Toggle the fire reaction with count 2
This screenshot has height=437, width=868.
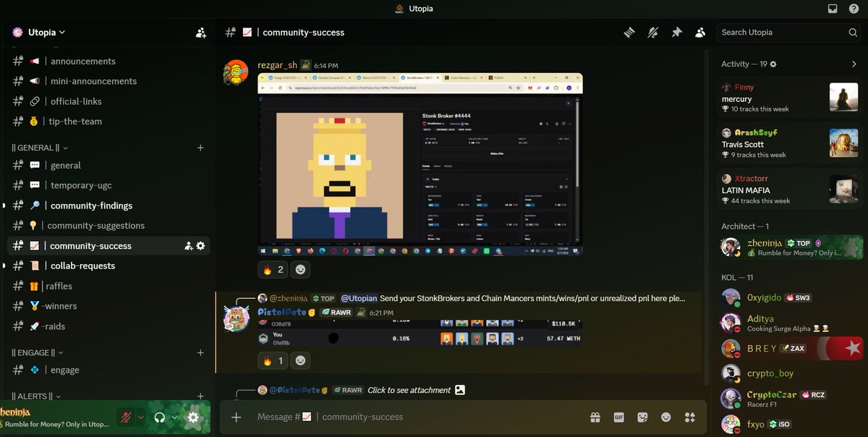tap(273, 270)
